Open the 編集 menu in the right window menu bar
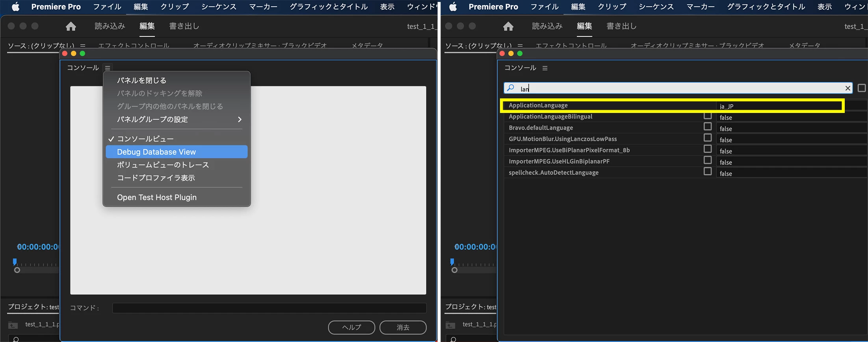This screenshot has height=342, width=868. click(x=578, y=7)
